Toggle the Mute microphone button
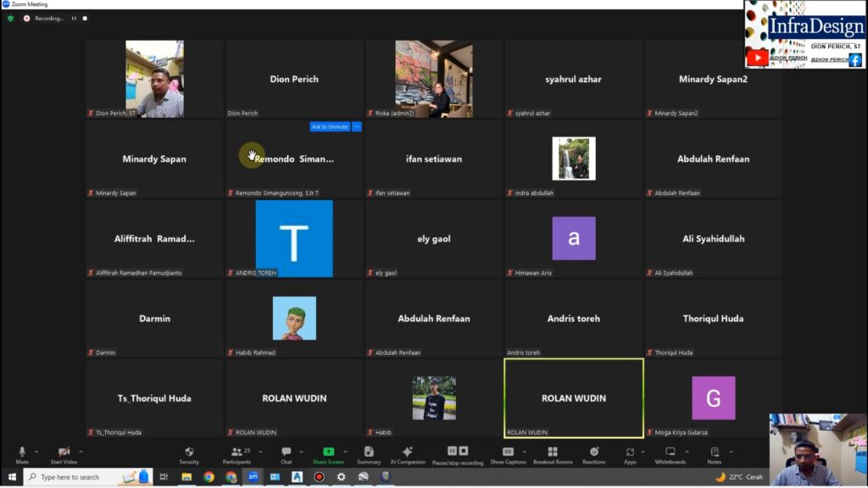Image resolution: width=868 pixels, height=488 pixels. pyautogui.click(x=22, y=452)
